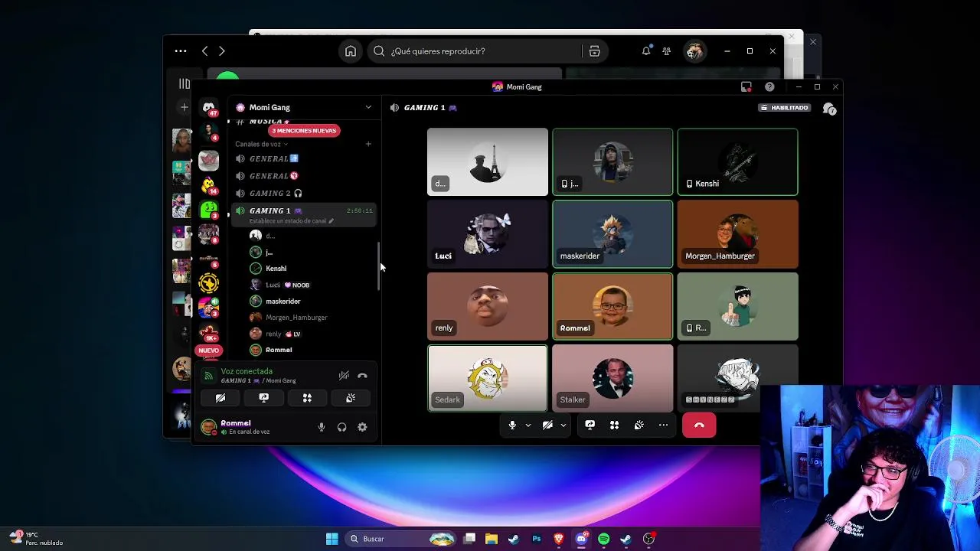Image resolution: width=980 pixels, height=551 pixels.
Task: Open Spotify notifications bell
Action: 646,51
